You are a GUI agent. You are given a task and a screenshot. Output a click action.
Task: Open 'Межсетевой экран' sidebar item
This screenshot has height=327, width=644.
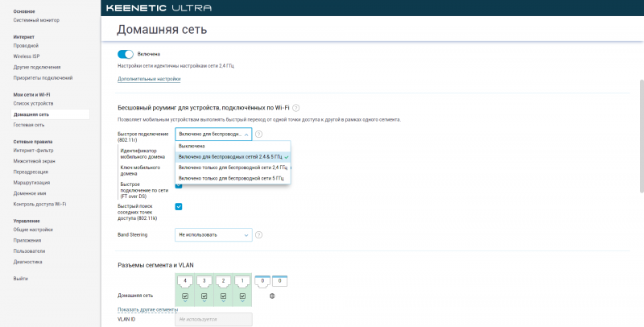(34, 161)
